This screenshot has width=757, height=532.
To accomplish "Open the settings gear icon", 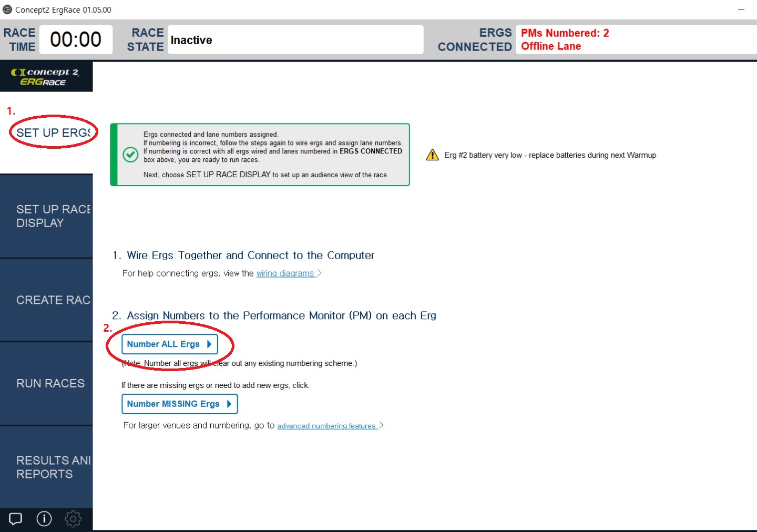I will pyautogui.click(x=73, y=519).
